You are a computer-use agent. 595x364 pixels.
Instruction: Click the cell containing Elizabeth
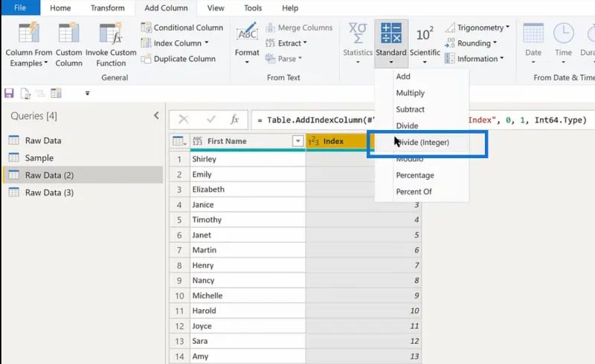[x=248, y=189]
